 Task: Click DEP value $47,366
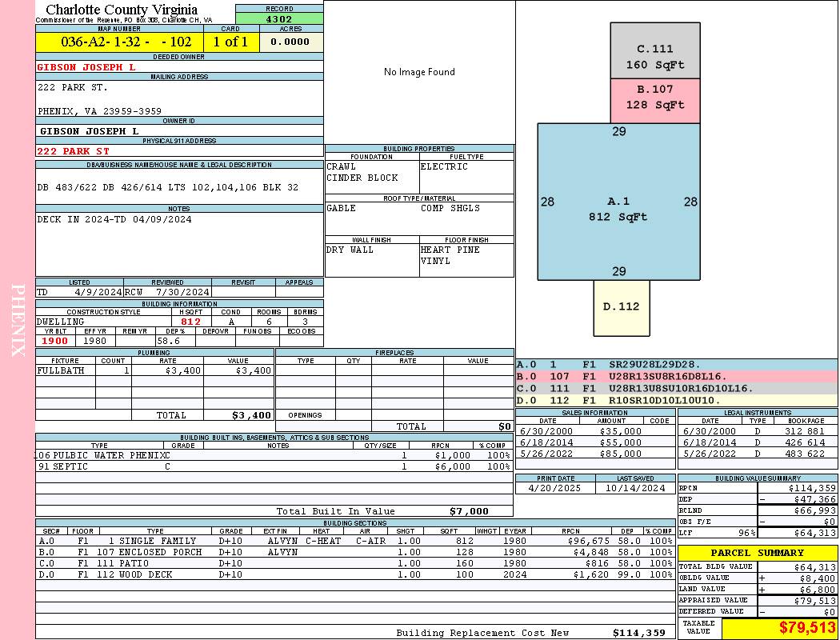pos(815,499)
